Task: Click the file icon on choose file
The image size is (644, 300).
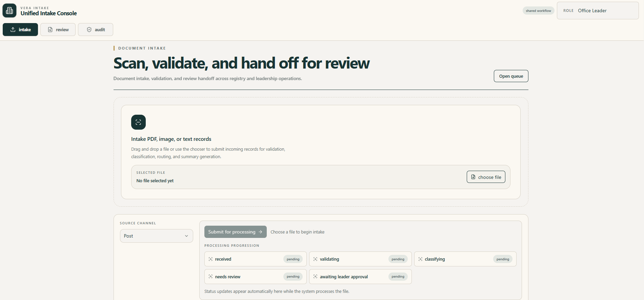Action: (x=473, y=177)
